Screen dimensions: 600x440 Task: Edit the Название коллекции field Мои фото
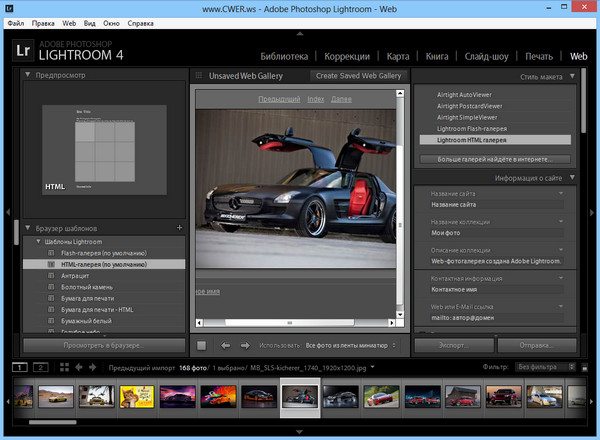tap(497, 233)
